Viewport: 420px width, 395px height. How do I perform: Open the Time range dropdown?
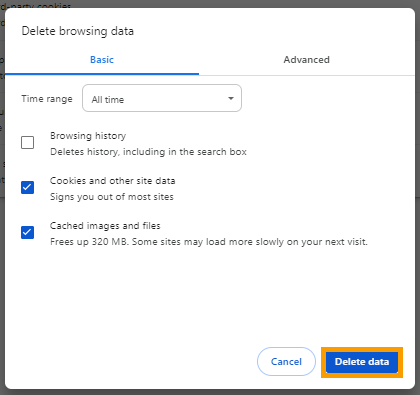[162, 98]
